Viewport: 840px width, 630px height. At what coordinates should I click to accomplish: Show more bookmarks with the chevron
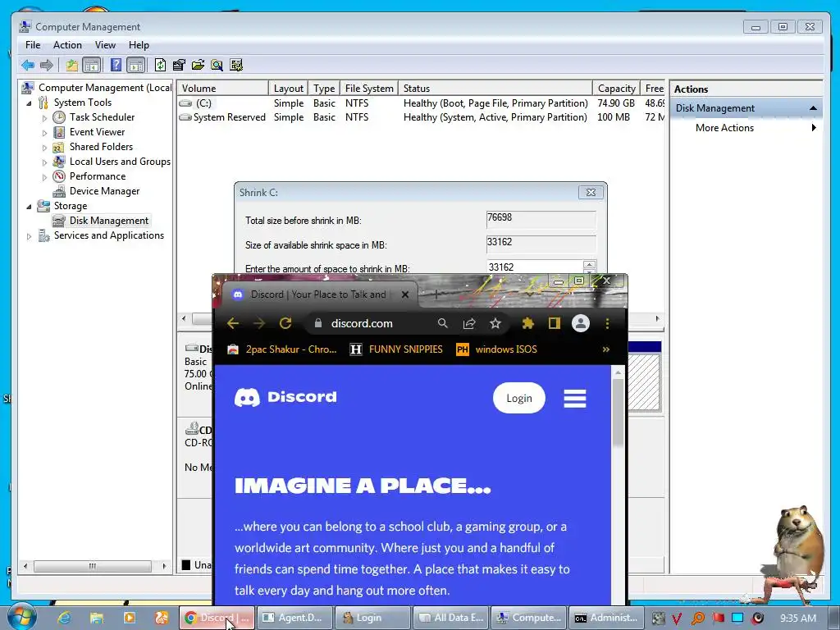(606, 349)
